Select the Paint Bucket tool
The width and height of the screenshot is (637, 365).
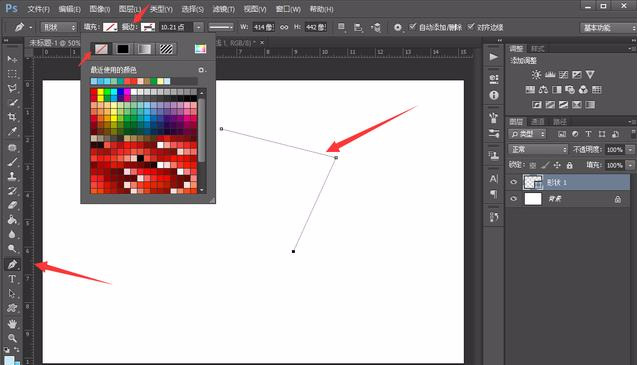[12, 220]
